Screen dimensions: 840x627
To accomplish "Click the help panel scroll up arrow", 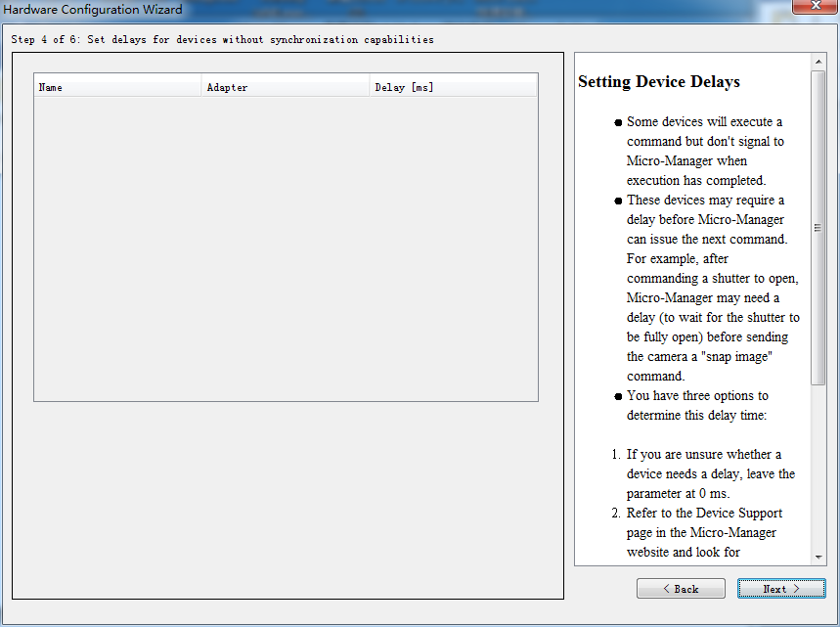I will 818,62.
